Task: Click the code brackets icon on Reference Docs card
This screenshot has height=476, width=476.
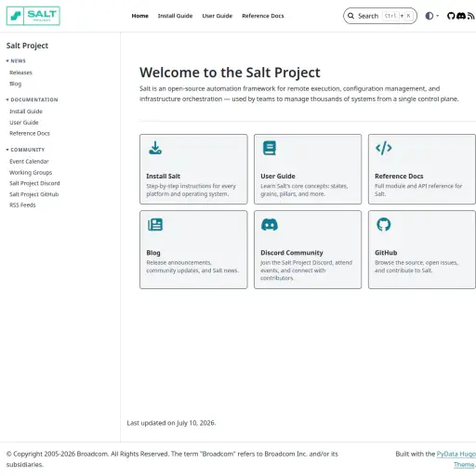Action: (384, 148)
